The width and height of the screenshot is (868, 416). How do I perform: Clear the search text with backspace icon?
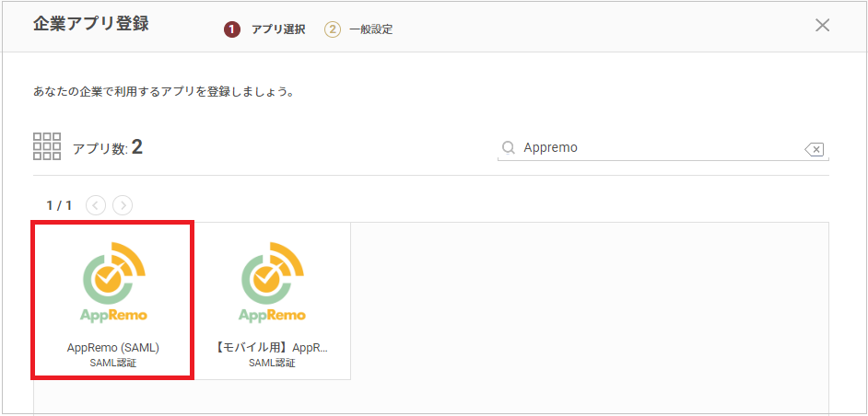pos(815,149)
